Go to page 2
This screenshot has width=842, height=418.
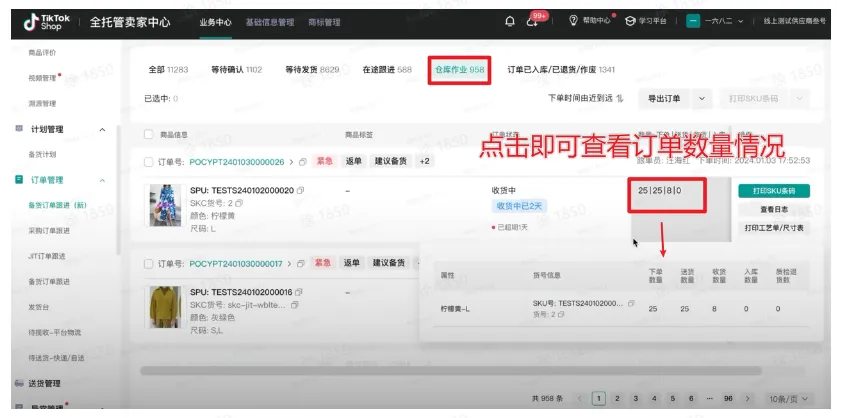(x=617, y=399)
